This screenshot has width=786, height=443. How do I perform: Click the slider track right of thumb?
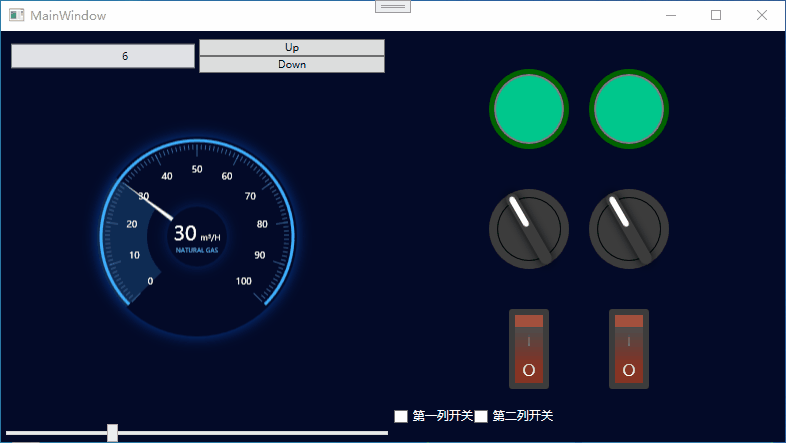250,433
